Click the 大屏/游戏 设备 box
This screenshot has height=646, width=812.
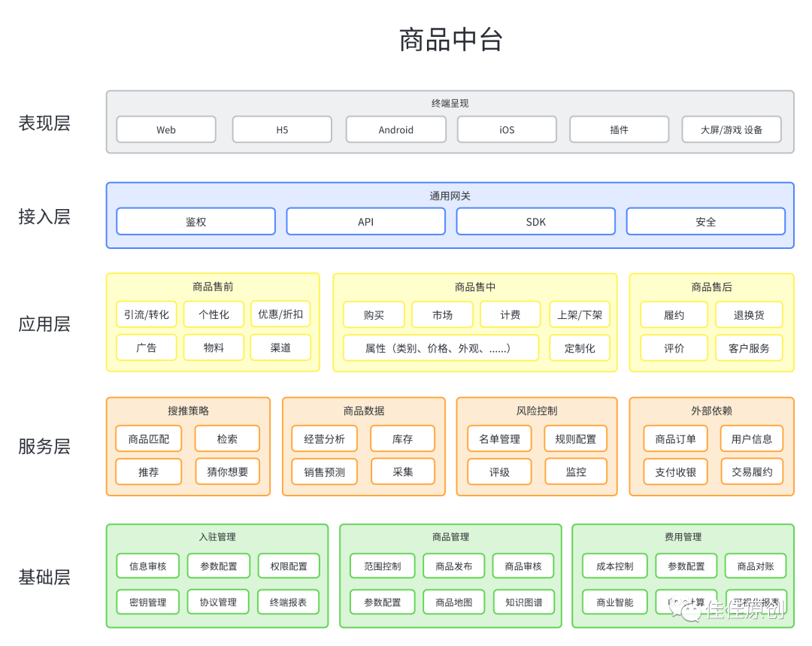coord(731,129)
